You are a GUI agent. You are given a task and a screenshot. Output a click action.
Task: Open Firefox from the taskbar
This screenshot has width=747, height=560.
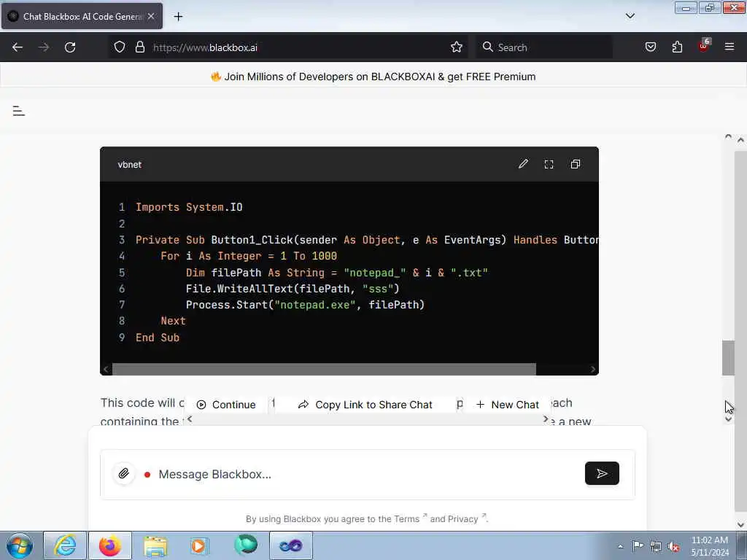click(x=110, y=545)
